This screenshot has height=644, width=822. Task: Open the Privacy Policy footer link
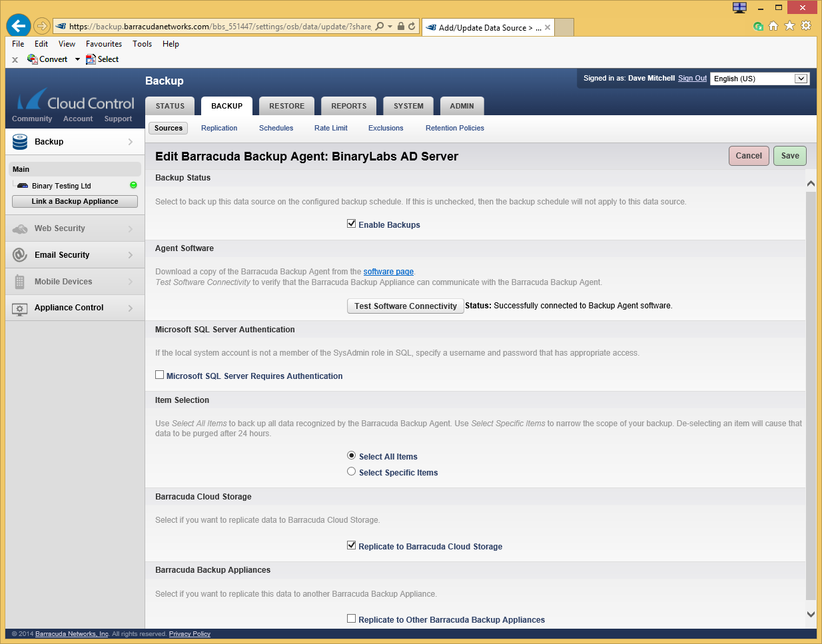[x=189, y=634]
